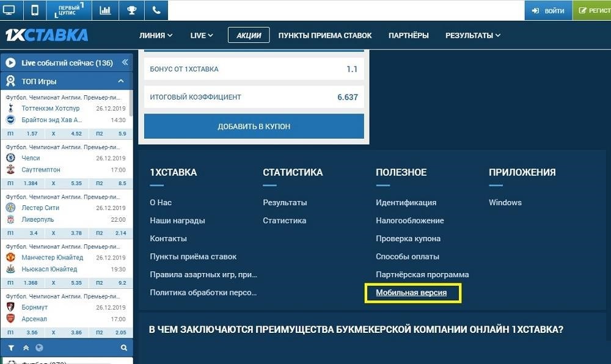The image size is (611, 364).
Task: Select П1 odds 1.384 for Chelsea match
Action: (22, 183)
